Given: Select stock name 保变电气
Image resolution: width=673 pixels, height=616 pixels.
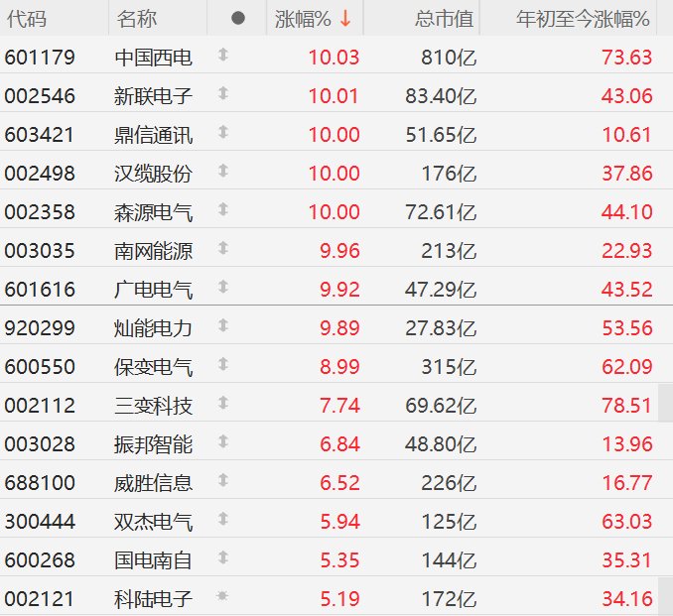Looking at the screenshot, I should [153, 367].
